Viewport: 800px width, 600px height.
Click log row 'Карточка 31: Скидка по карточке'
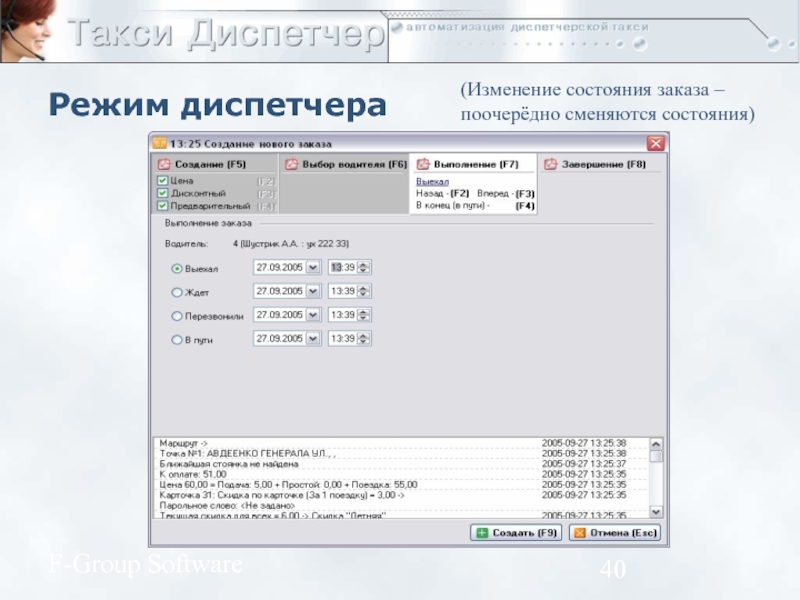pyautogui.click(x=401, y=495)
